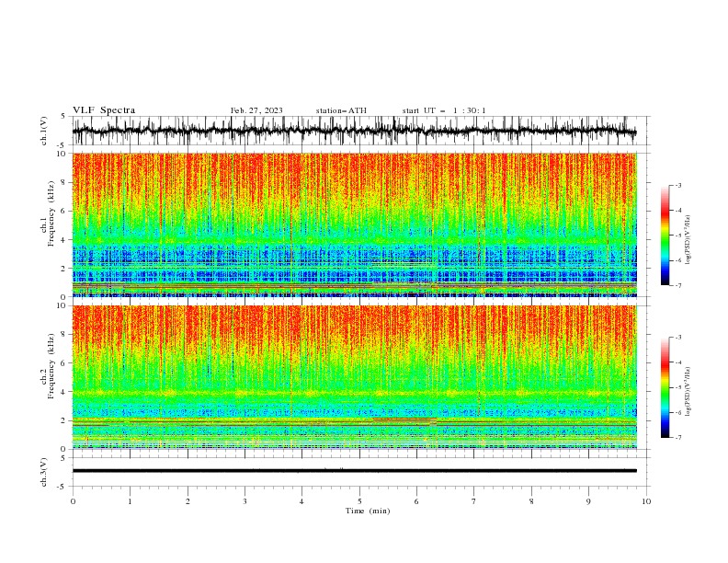
Task: Click the "ch.1(V)" waveform axis label
Action: coord(44,131)
